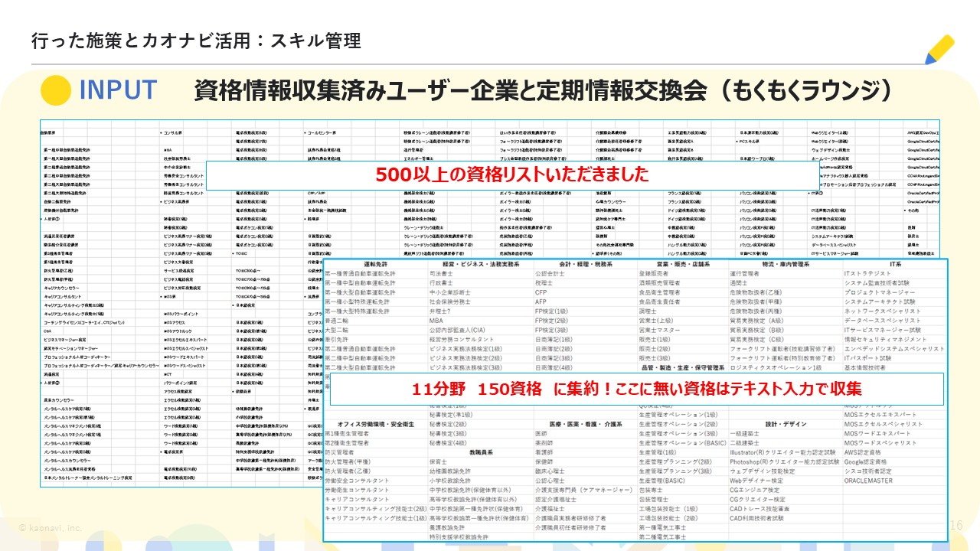Click the 'オフィス労働環境・安全衛生' section header
This screenshot has height=551, width=980.
tap(375, 425)
